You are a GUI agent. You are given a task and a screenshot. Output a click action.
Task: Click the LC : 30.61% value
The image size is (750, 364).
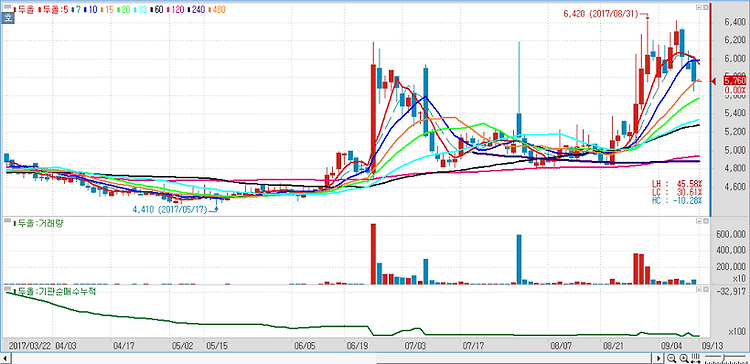[x=677, y=192]
